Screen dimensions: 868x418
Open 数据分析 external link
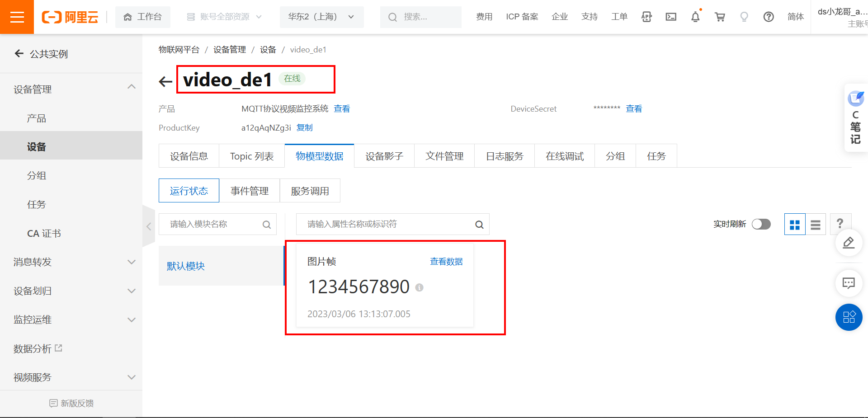tap(38, 348)
